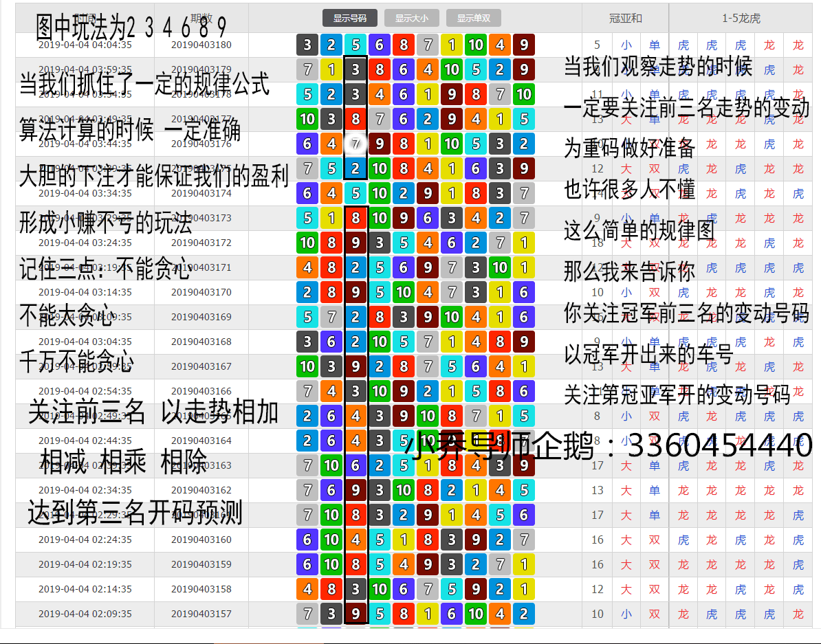Click yellow ball 1 in row 20190403157
This screenshot has height=644, width=821.
point(427,614)
